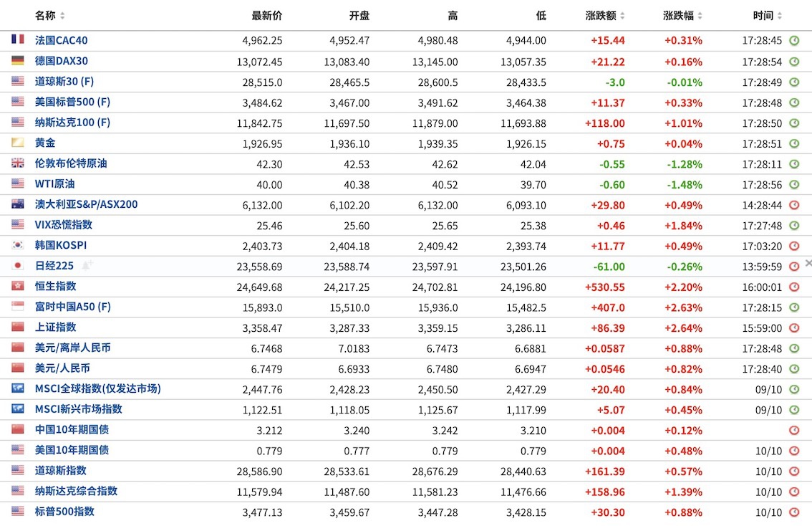This screenshot has height=526, width=812.
Task: Click red clock icon in 中国10年期国债 row
Action: [x=794, y=430]
